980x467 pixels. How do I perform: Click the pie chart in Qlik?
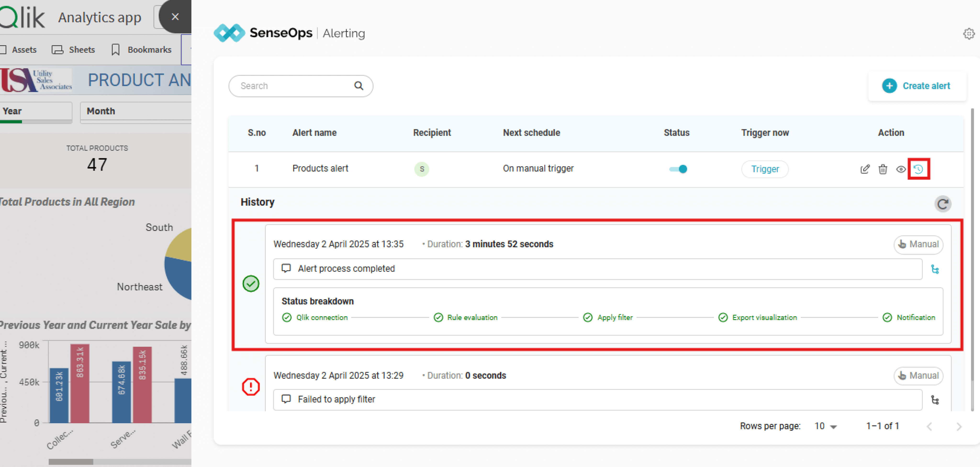178,264
